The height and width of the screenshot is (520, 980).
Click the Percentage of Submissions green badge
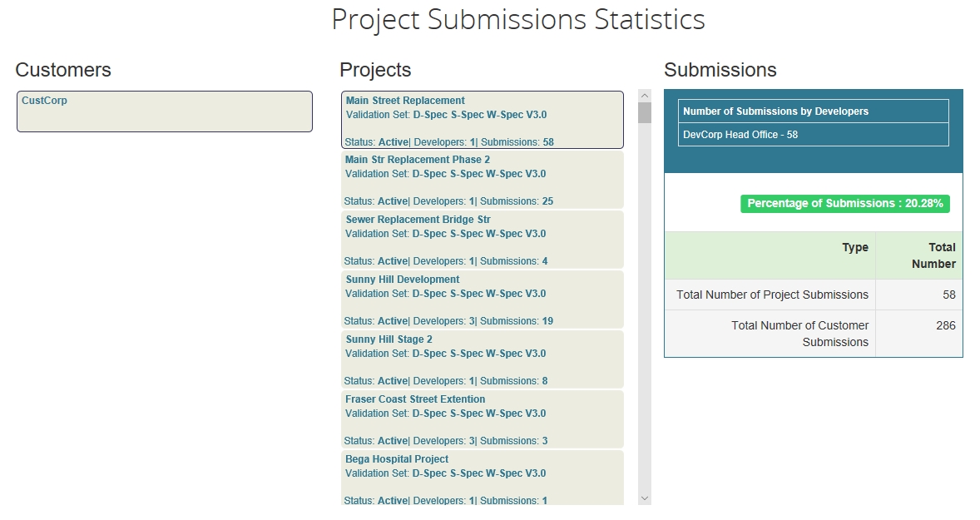(x=844, y=204)
